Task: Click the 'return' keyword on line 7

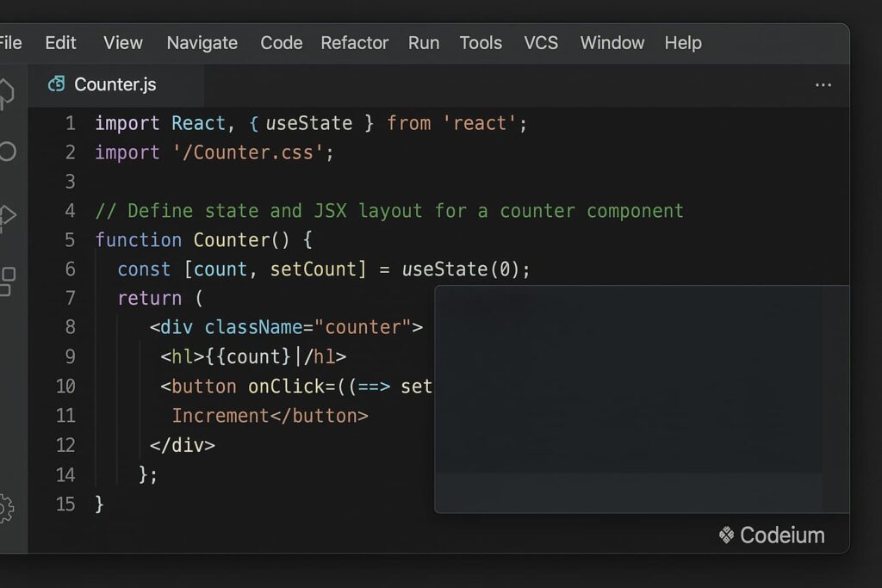Action: click(x=150, y=298)
